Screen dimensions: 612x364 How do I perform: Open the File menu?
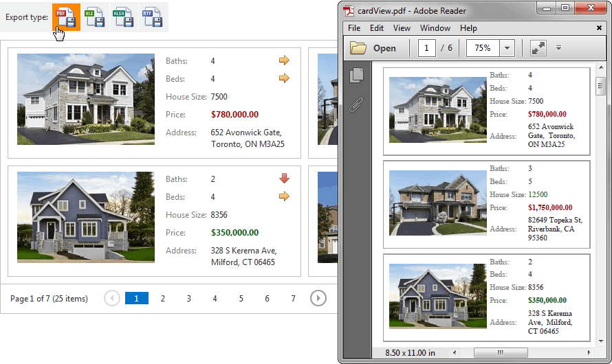coord(354,28)
